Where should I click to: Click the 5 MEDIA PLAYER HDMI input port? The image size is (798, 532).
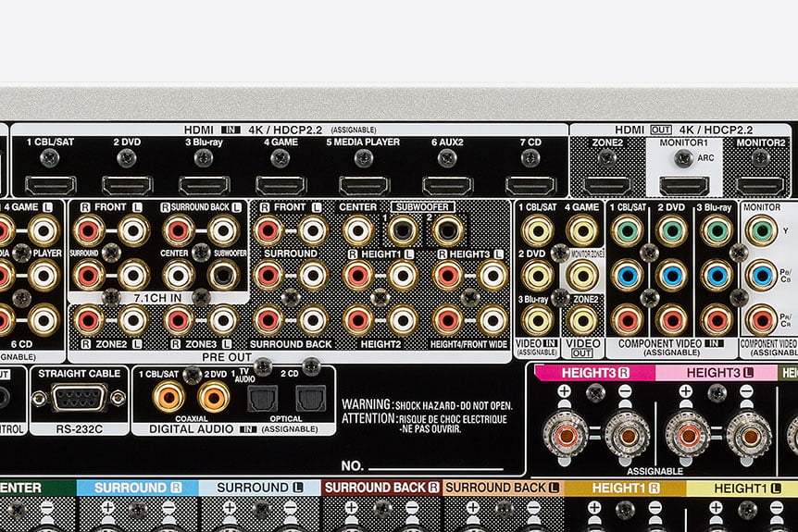[x=365, y=186]
